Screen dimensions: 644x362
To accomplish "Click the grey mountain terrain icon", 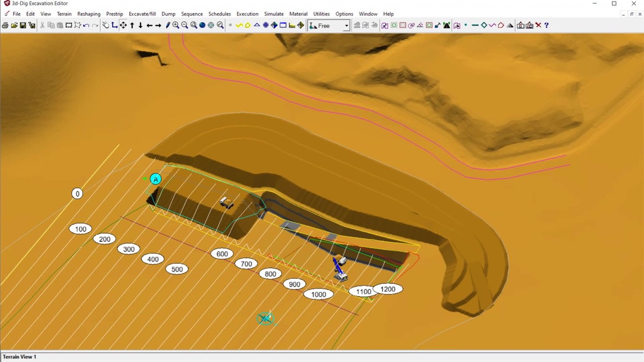I will [510, 25].
